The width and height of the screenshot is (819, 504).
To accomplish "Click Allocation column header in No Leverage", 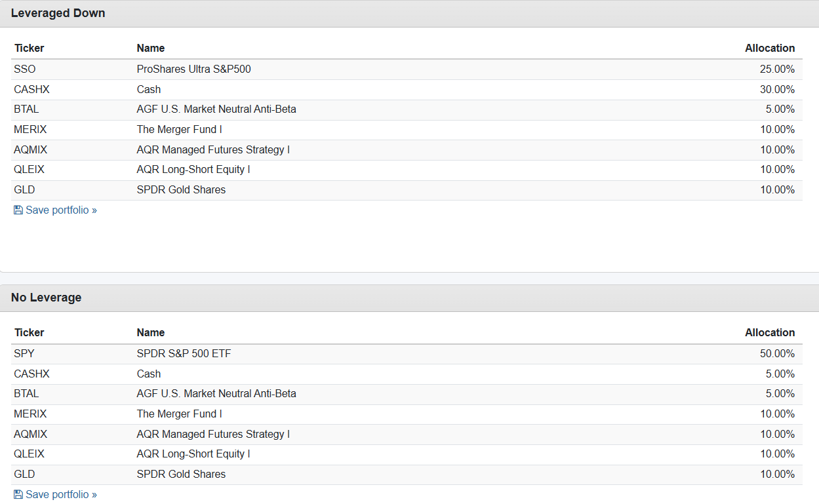I will pyautogui.click(x=770, y=332).
